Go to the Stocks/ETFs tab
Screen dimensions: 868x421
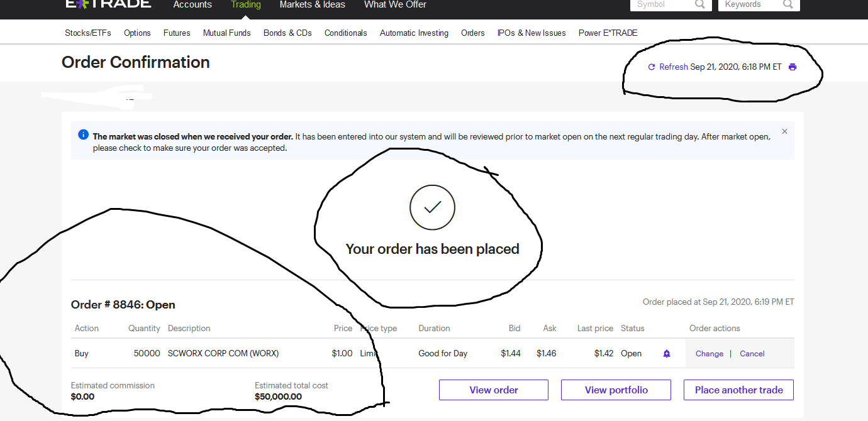(x=88, y=33)
